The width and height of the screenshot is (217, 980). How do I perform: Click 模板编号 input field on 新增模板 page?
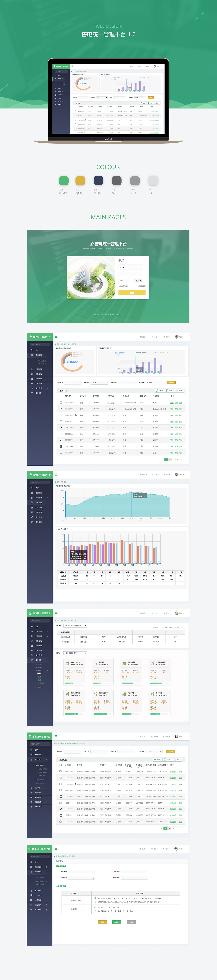pyautogui.click(x=134, y=871)
